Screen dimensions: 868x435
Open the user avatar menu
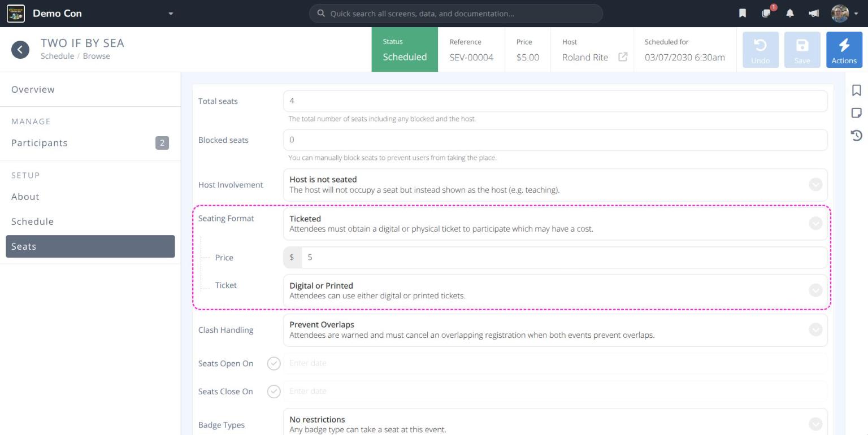tap(840, 14)
